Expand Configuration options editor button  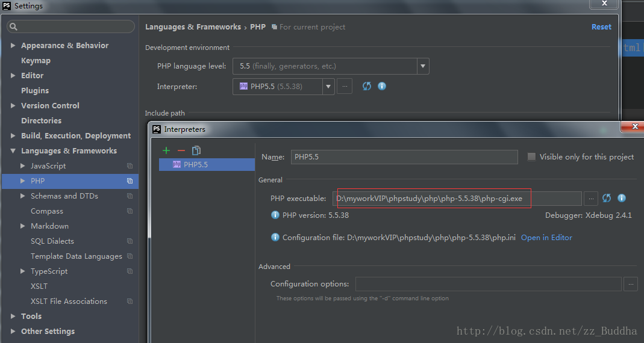pyautogui.click(x=631, y=284)
